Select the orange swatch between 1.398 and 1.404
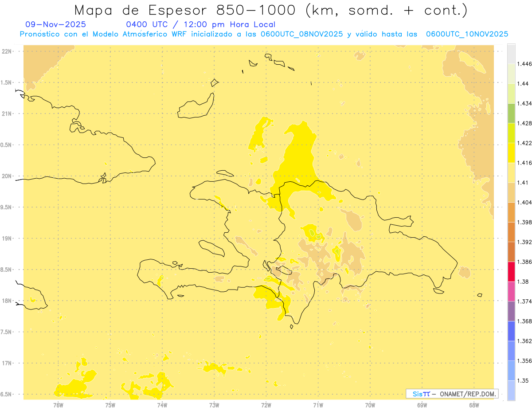Screen dimensions: 532x411 [x=511, y=212]
